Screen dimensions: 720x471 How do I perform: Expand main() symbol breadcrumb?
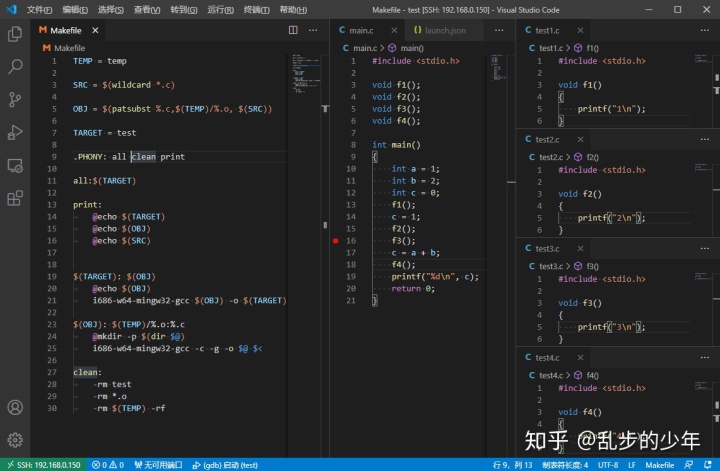click(406, 48)
